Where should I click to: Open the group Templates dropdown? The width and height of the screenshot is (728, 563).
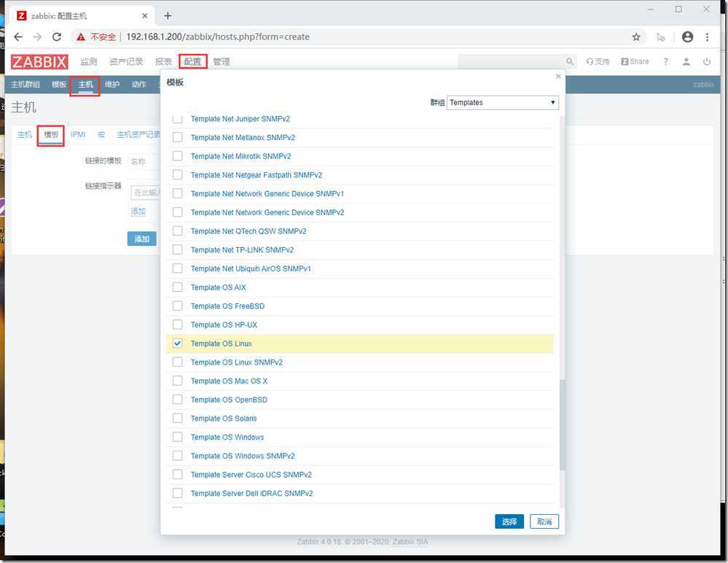[x=502, y=102]
